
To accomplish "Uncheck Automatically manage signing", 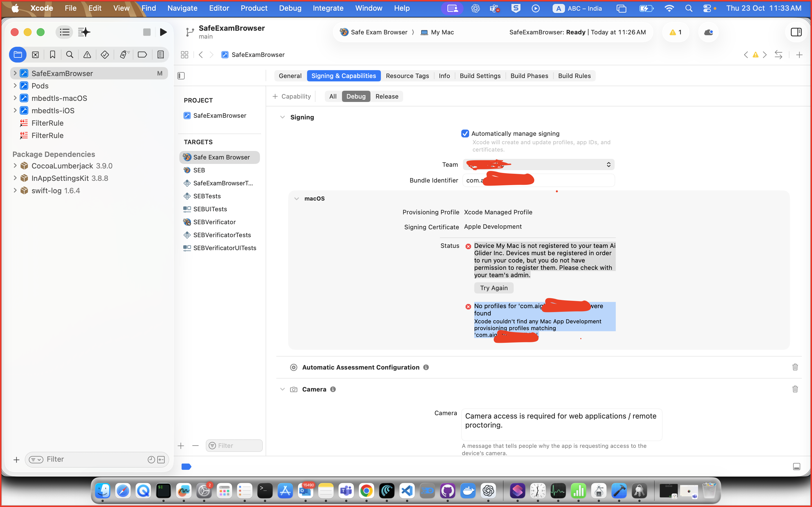I will pos(465,134).
